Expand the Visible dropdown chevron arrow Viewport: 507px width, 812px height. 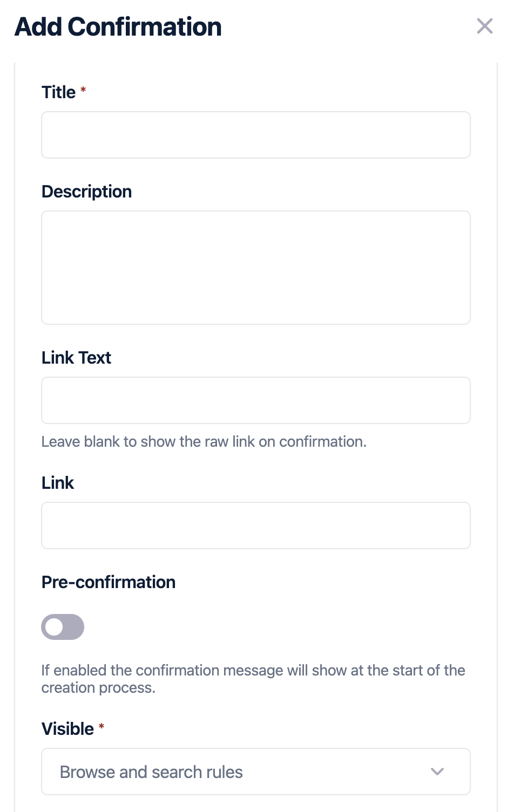tap(437, 772)
